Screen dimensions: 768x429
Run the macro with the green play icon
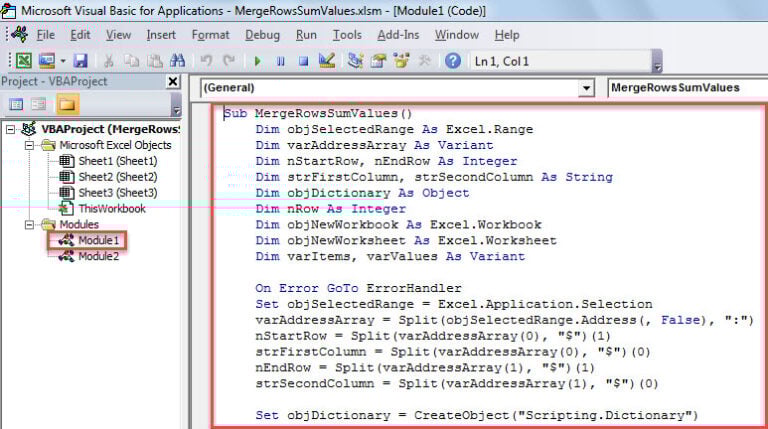(x=257, y=60)
